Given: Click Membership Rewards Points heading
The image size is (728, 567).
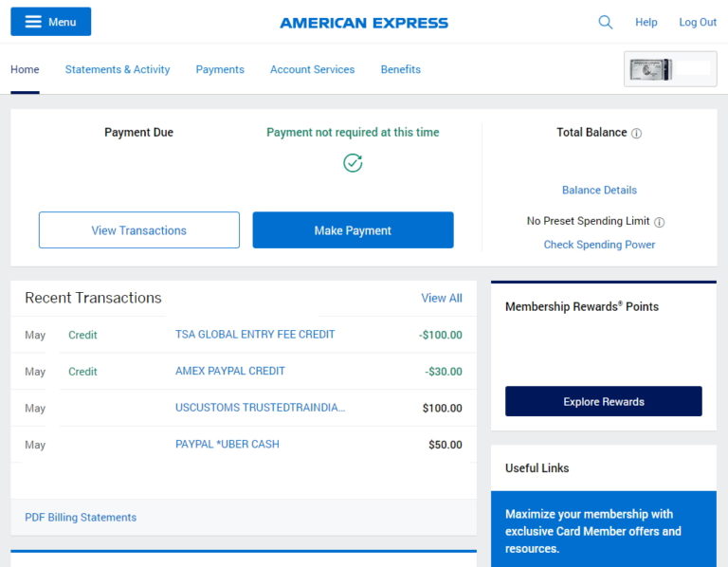Looking at the screenshot, I should [582, 306].
